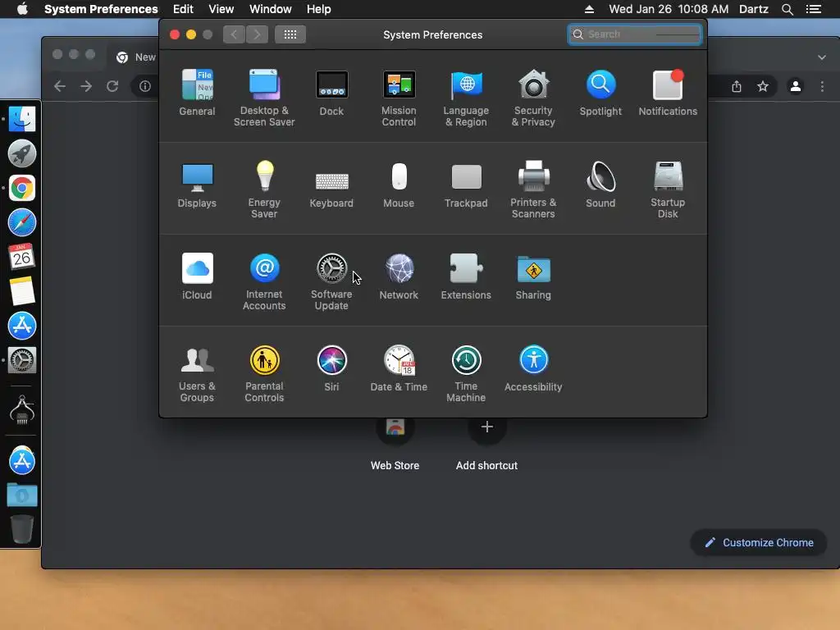Switch to Google Chrome in the Dock

pos(22,188)
